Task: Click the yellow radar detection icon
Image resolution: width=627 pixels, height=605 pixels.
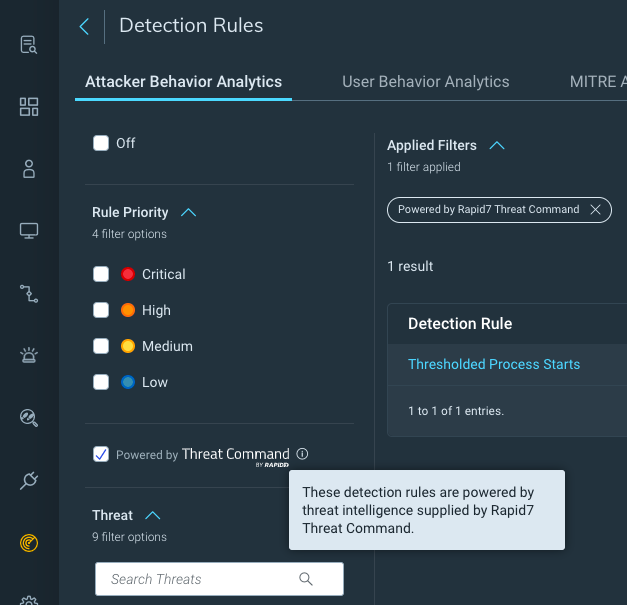Action: [29, 543]
